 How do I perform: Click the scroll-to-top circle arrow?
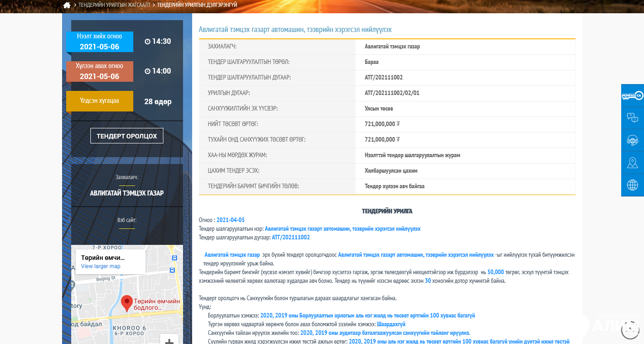(x=630, y=329)
